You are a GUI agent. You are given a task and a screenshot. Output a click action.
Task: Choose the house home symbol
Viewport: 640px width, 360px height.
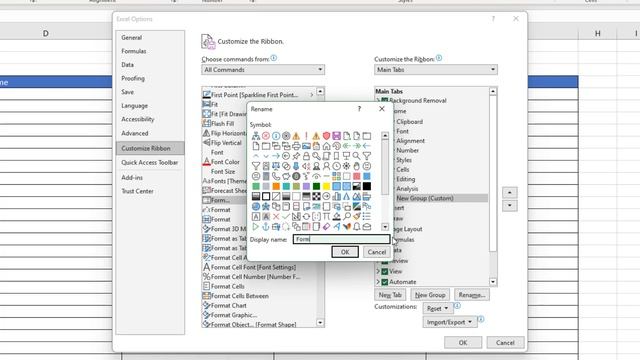pos(326,146)
